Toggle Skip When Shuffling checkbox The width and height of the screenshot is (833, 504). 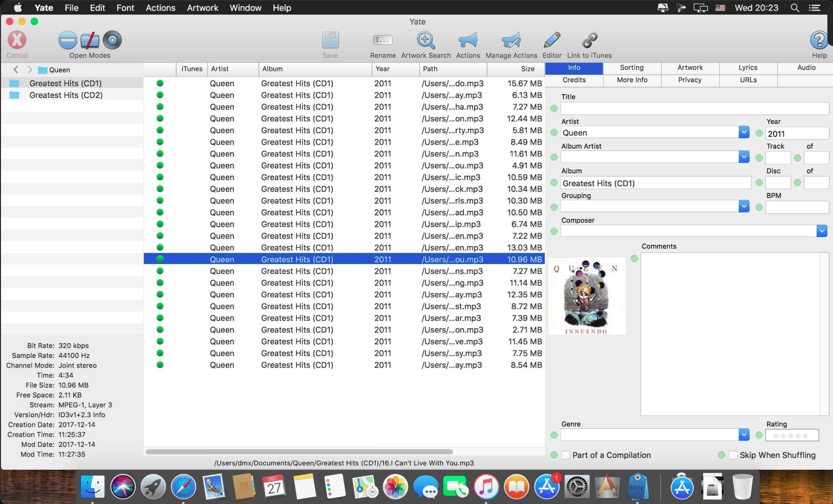733,455
